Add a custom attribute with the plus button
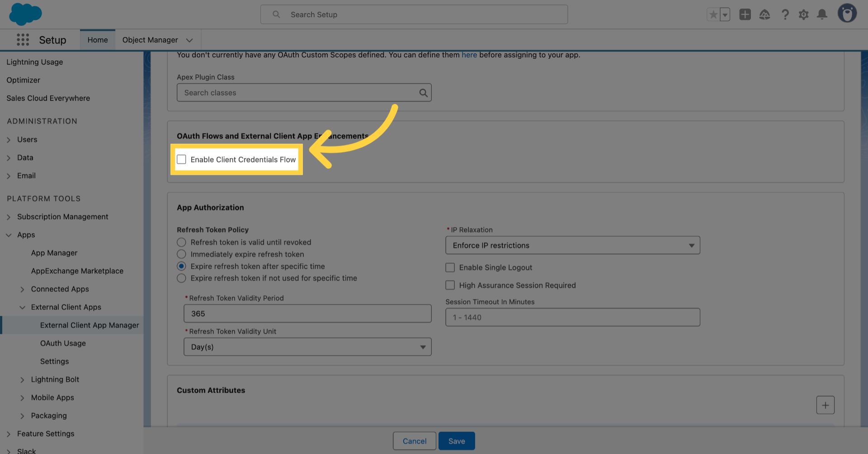 [x=826, y=405]
